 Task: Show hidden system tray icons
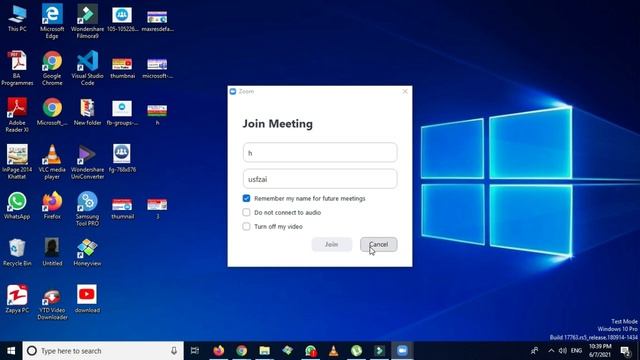(x=551, y=351)
